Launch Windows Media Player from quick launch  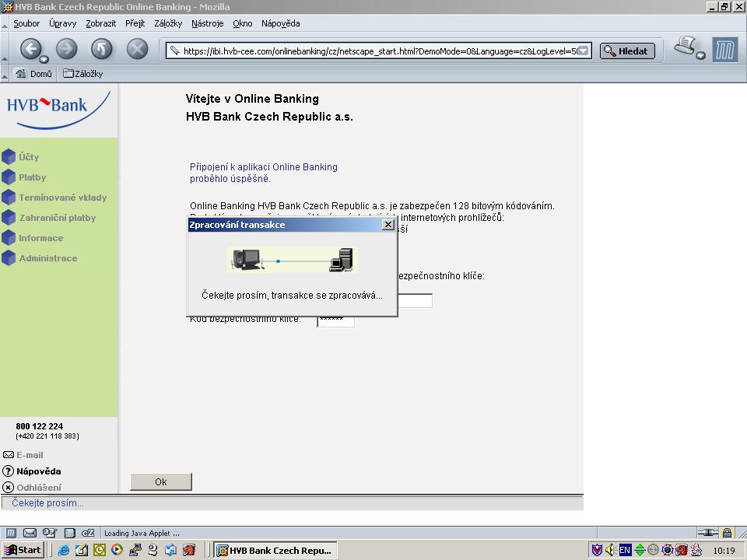(117, 550)
